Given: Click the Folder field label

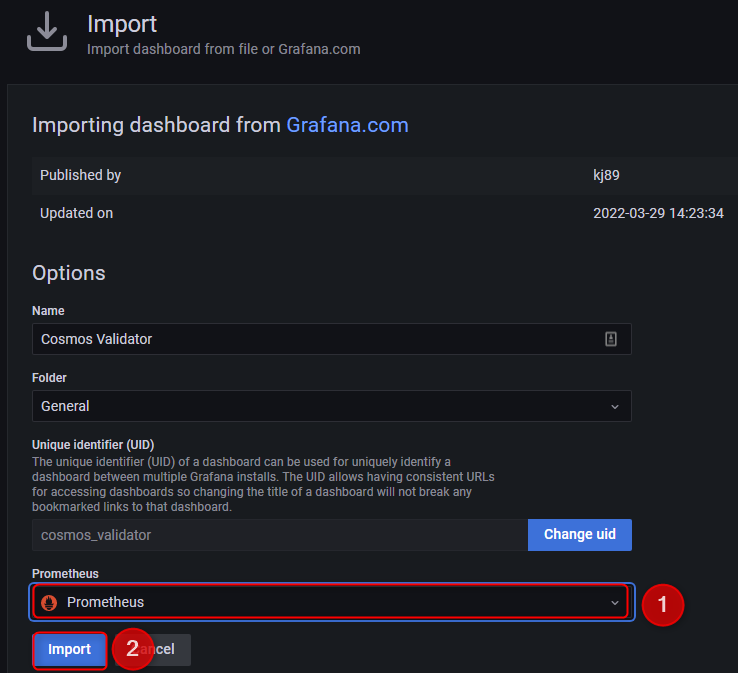Looking at the screenshot, I should pos(49,378).
